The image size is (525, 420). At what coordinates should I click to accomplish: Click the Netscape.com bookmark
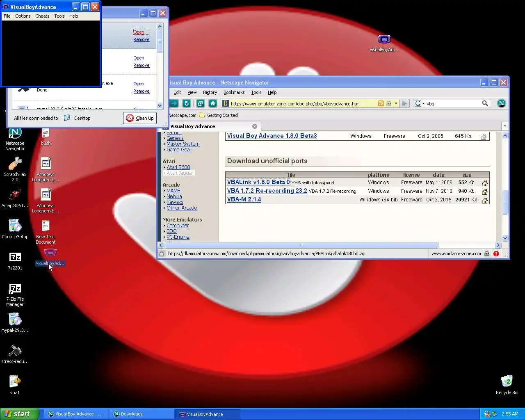[182, 115]
